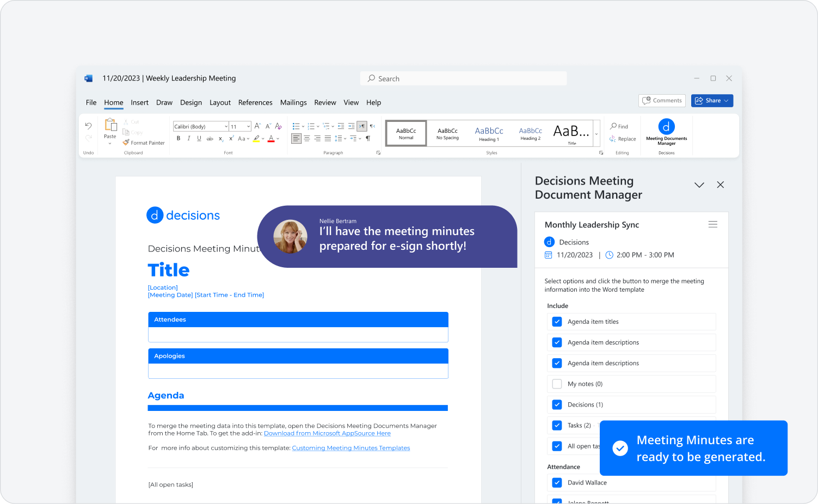Clear all formatting icon
Image resolution: width=818 pixels, height=504 pixels.
pyautogui.click(x=278, y=126)
